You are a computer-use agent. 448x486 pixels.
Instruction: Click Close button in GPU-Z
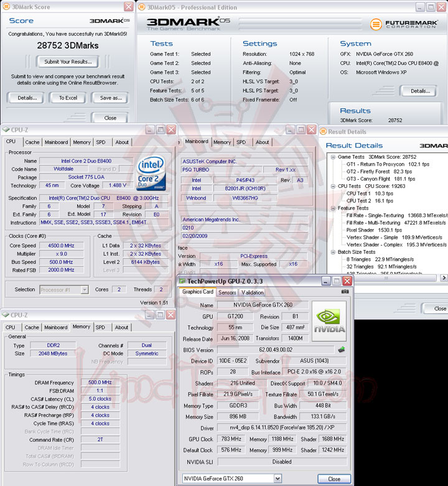tap(334, 479)
